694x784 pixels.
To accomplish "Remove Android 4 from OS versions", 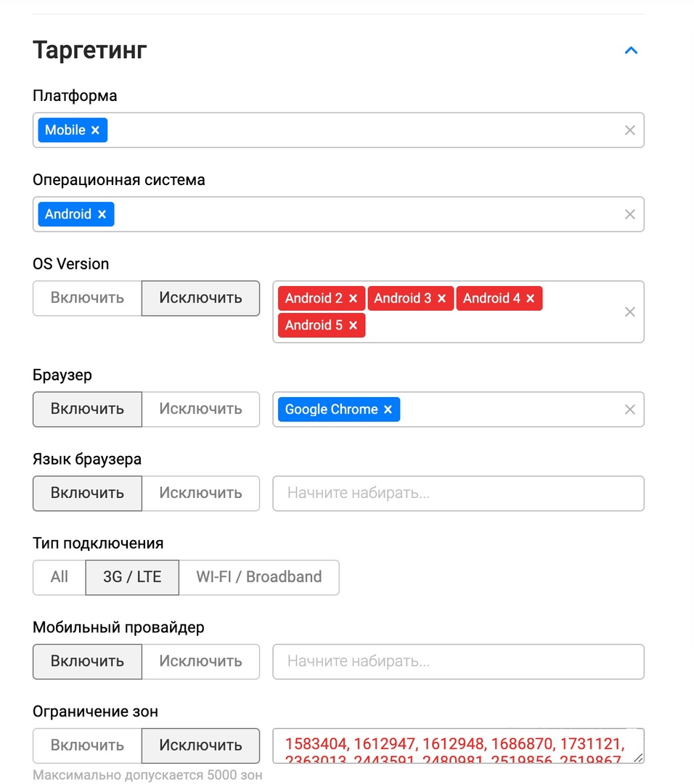I will (x=531, y=298).
